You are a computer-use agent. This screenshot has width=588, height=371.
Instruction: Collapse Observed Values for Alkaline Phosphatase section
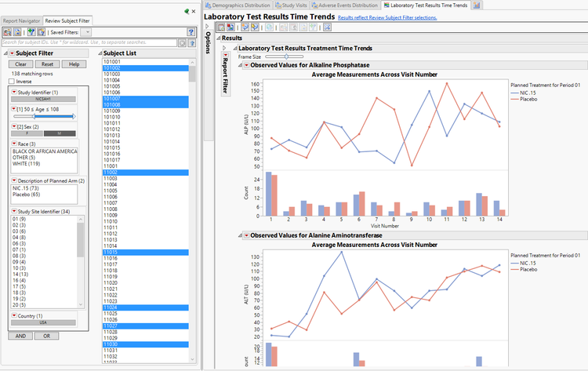[x=240, y=65]
